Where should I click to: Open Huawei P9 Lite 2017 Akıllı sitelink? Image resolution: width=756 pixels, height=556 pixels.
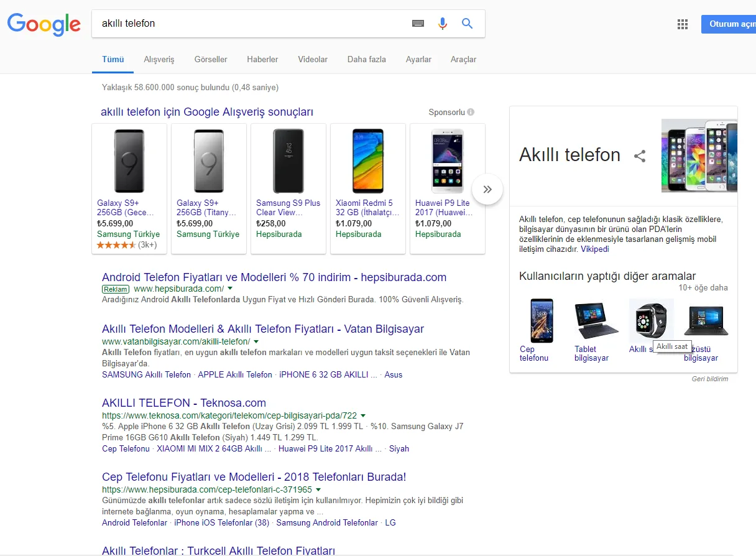coord(330,448)
